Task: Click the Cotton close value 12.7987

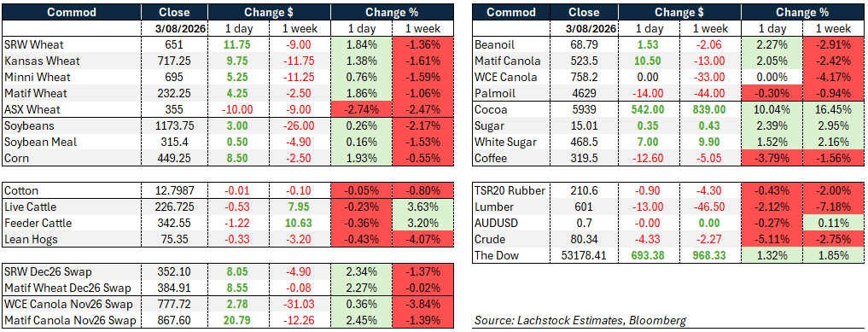Action: pyautogui.click(x=174, y=191)
